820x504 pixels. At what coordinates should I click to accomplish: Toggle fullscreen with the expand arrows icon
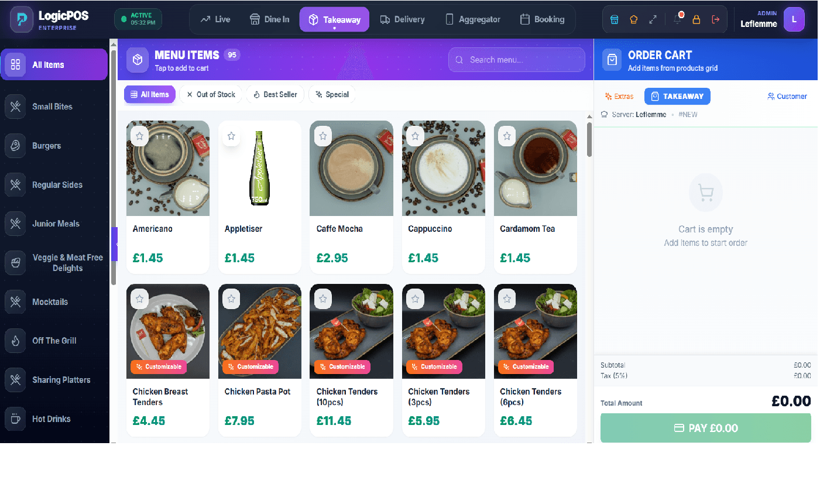(653, 19)
